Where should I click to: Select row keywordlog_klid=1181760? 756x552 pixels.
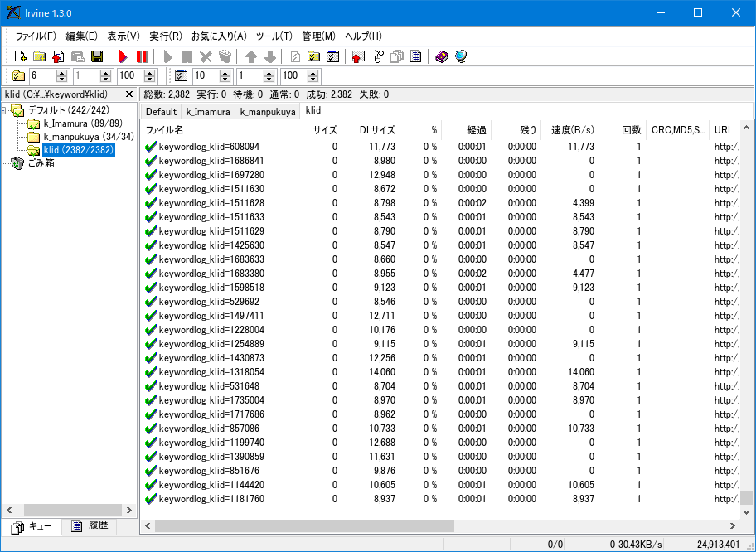pyautogui.click(x=441, y=499)
